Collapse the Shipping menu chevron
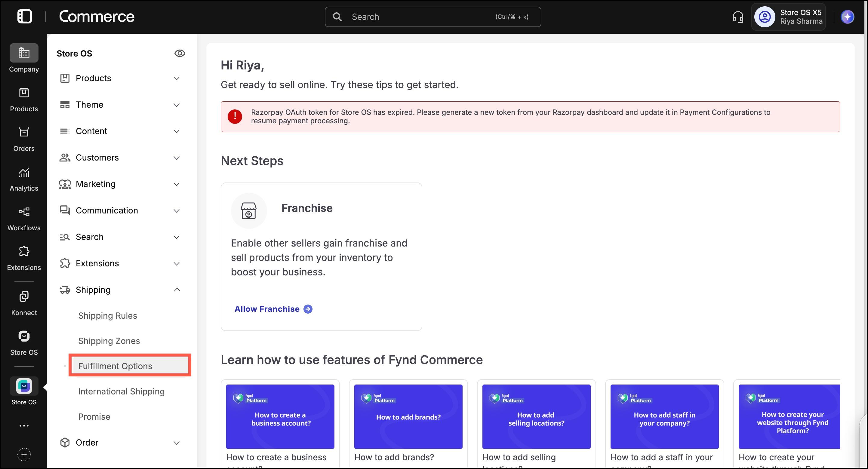The width and height of the screenshot is (868, 469). tap(177, 290)
